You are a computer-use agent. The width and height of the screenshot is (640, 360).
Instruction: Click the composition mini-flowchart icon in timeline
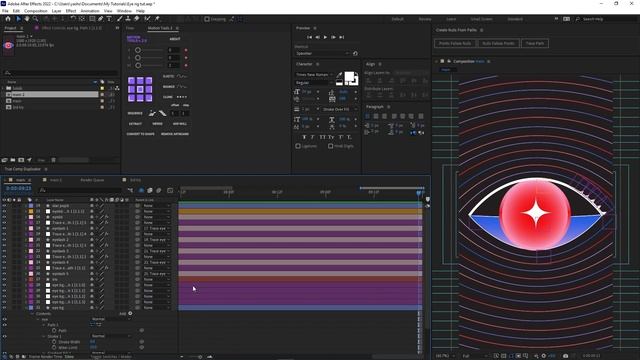[x=130, y=190]
